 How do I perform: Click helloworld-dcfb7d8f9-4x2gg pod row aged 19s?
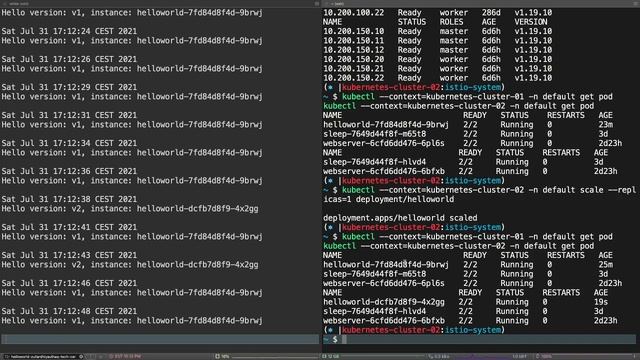(466, 302)
